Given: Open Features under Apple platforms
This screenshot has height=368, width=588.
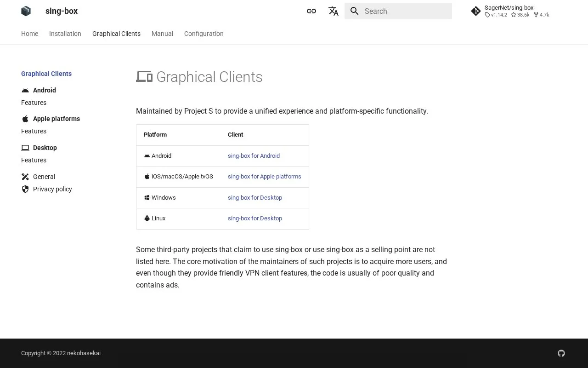Looking at the screenshot, I should 34,131.
